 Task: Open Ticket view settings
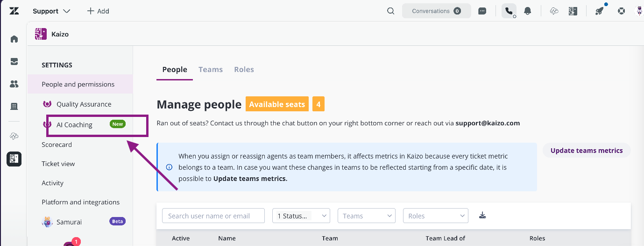point(58,164)
